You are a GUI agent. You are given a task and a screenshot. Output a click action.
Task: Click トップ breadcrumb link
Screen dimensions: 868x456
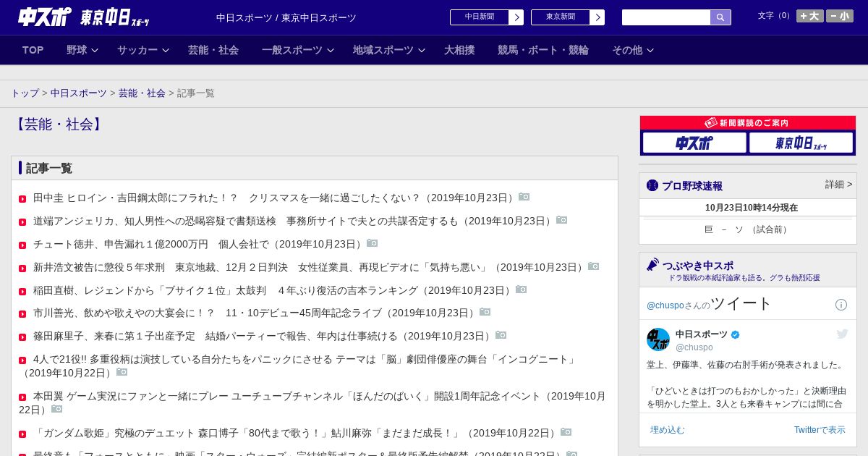click(x=25, y=93)
